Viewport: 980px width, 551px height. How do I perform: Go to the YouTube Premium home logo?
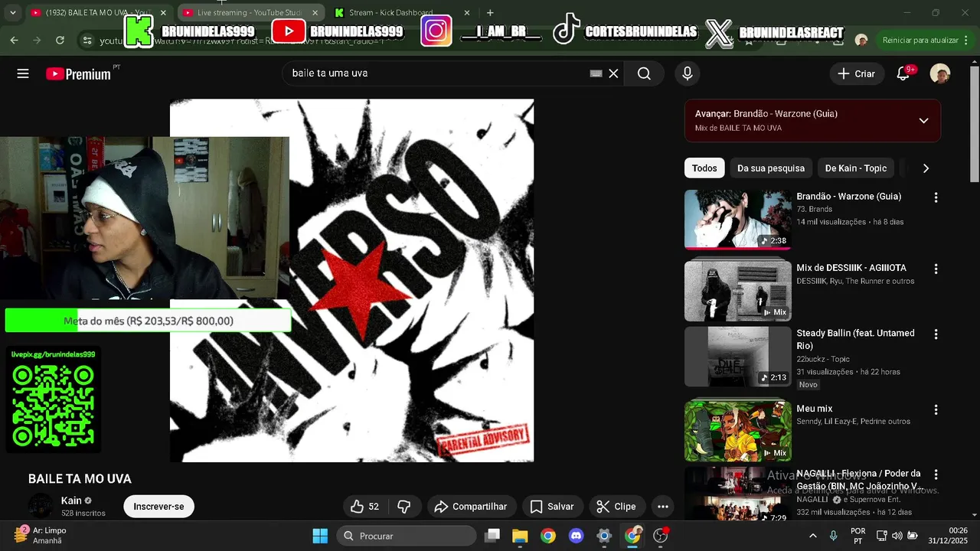[x=78, y=73]
